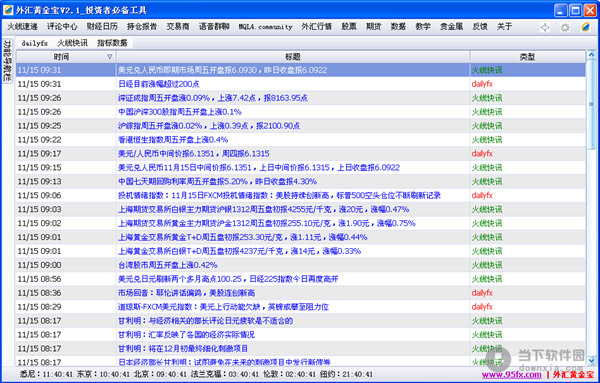Open the www.95fx.com link in the status bar
Screen dimensions: 600x383
511,375
